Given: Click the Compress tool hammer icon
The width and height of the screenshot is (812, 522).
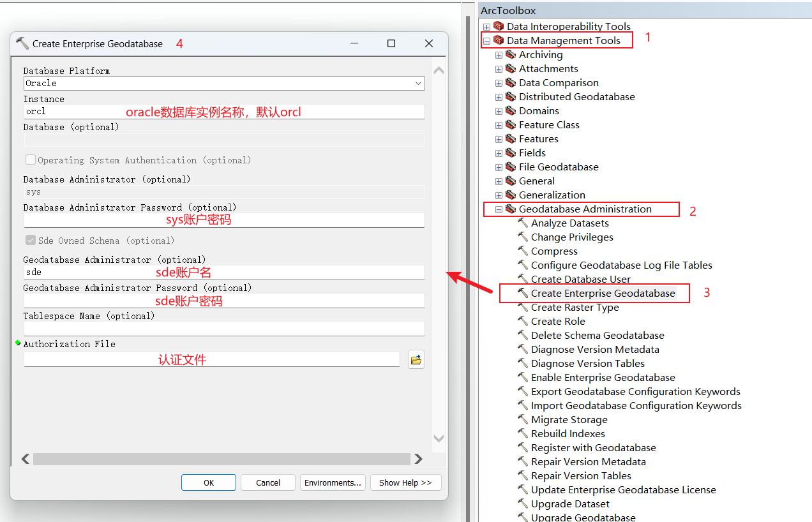Looking at the screenshot, I should pyautogui.click(x=523, y=251).
